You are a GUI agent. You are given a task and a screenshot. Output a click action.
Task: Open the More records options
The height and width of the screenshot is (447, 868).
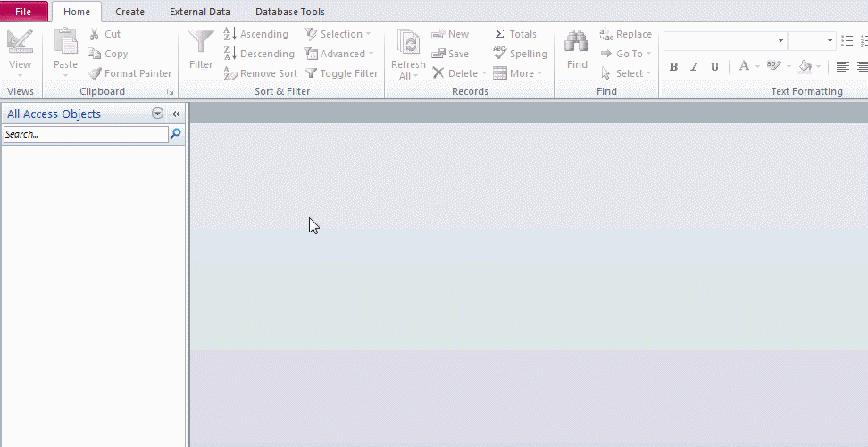(518, 73)
